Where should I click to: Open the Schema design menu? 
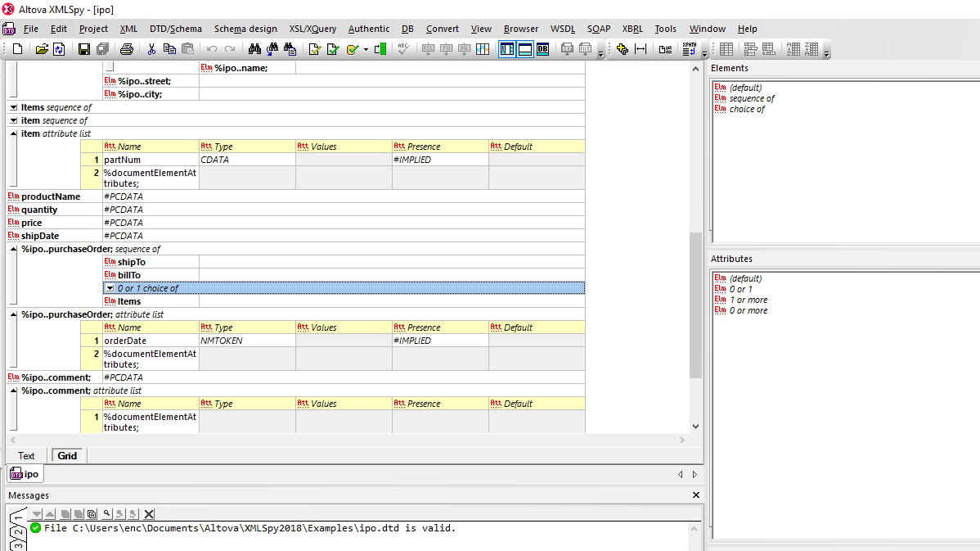(245, 29)
